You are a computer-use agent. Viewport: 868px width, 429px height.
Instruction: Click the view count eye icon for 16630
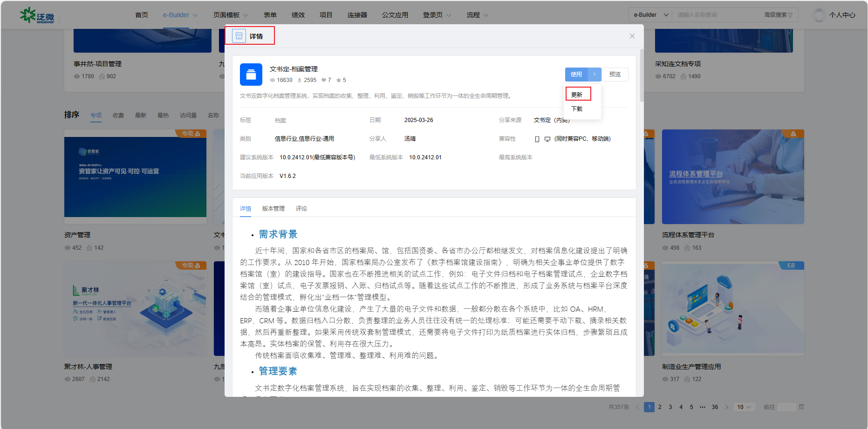273,80
